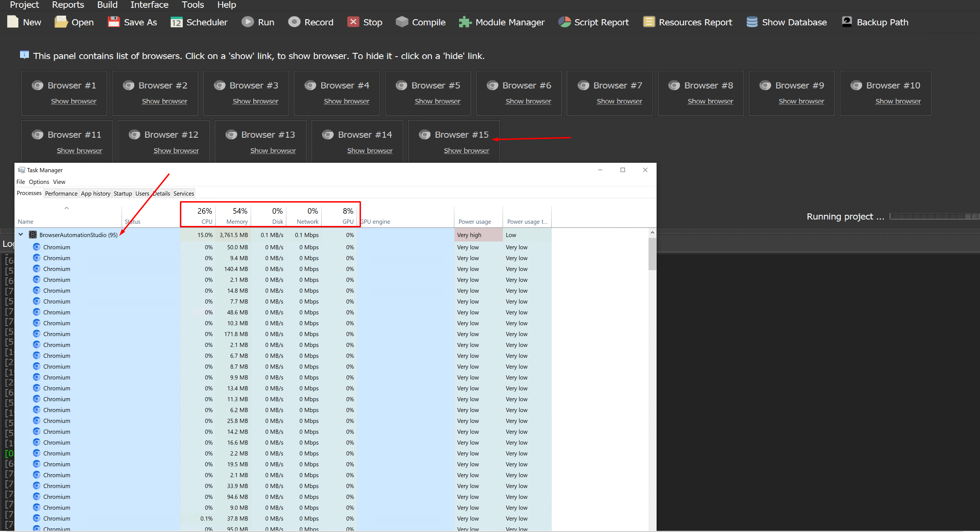Open the Interface menu
Viewport: 980px width, 532px height.
click(149, 5)
